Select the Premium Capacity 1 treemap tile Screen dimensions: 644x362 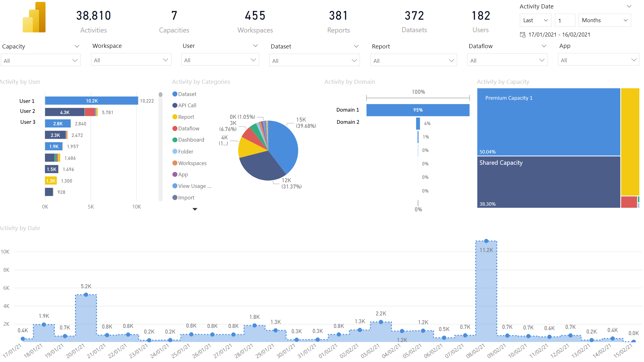tap(548, 122)
